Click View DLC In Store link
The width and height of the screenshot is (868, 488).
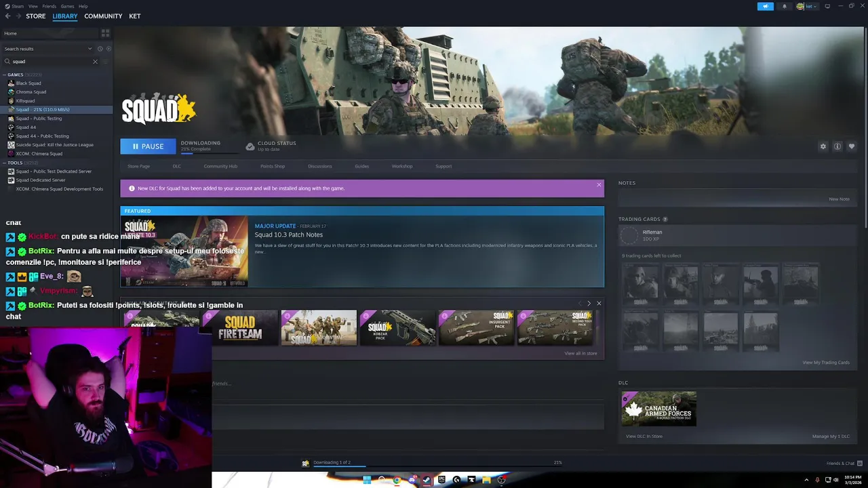tap(644, 436)
